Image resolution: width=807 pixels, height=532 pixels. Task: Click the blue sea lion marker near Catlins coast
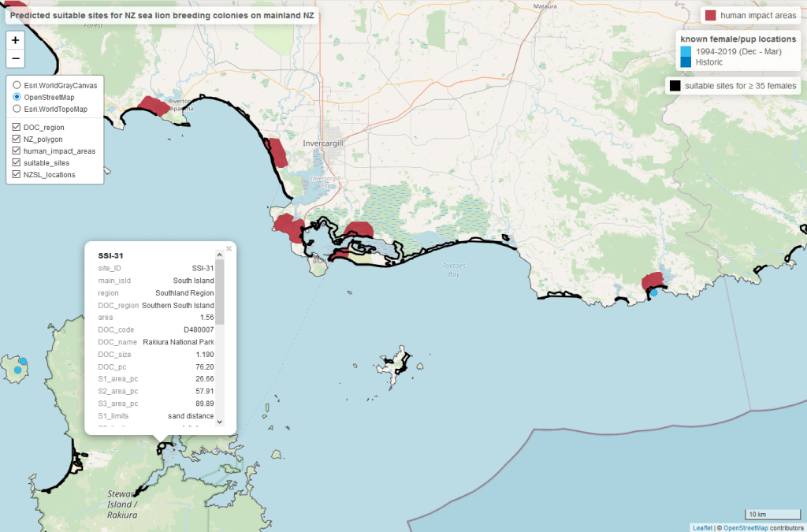click(653, 293)
